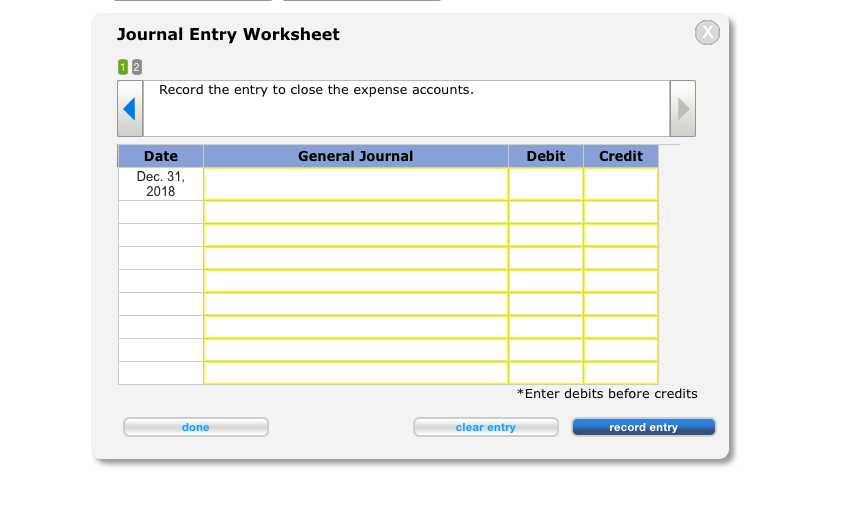Select Debit field in third row

pyautogui.click(x=546, y=235)
